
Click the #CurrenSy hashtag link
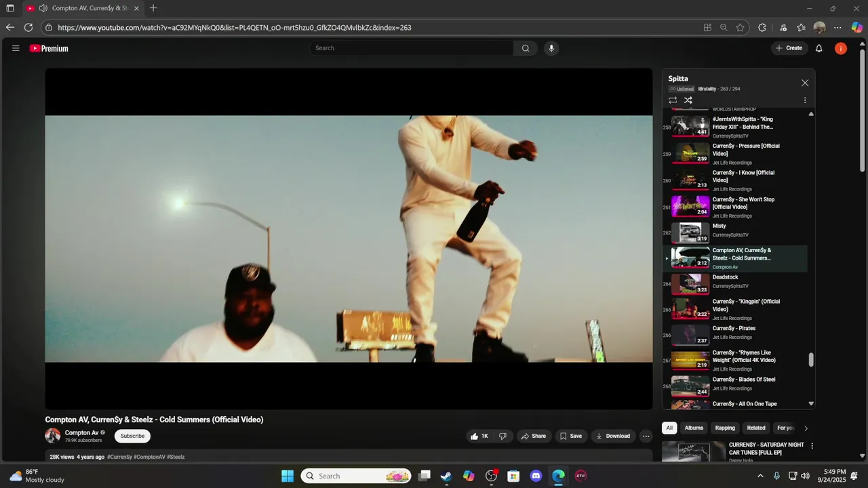coord(119,457)
